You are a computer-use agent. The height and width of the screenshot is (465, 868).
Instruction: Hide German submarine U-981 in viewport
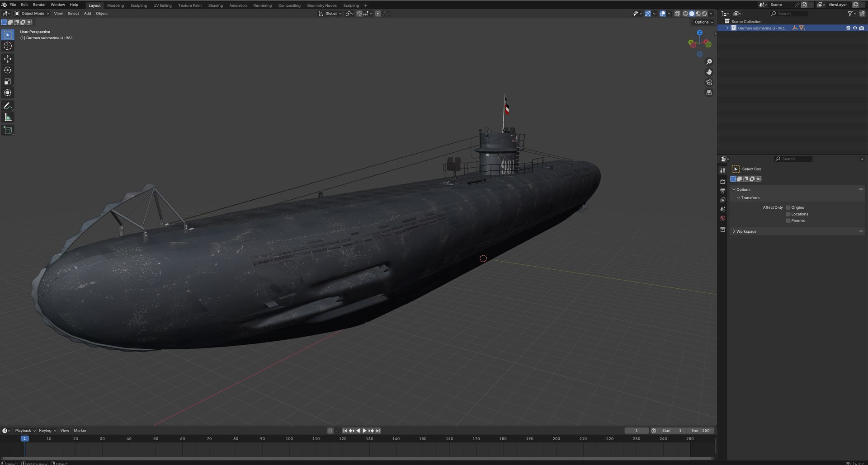tap(855, 28)
